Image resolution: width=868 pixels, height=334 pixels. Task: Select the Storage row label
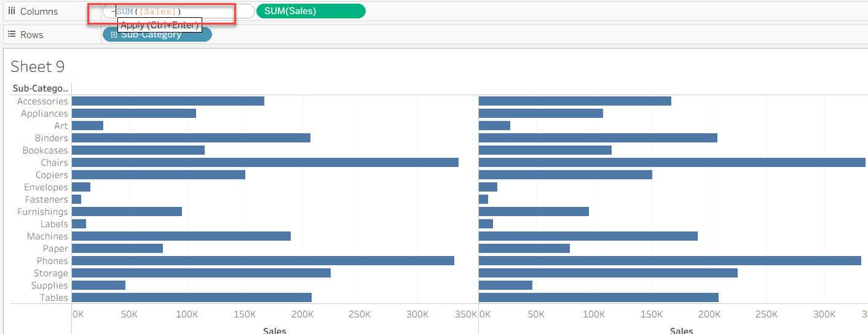pos(50,273)
